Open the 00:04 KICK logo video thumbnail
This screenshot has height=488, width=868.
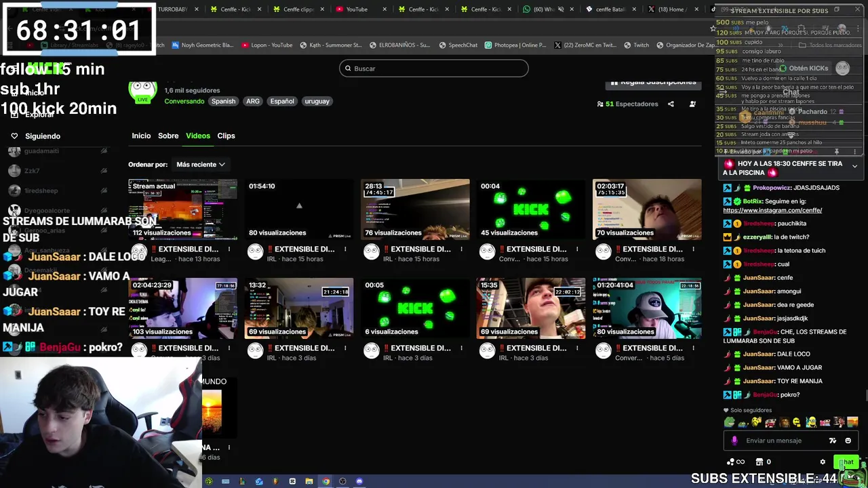531,209
